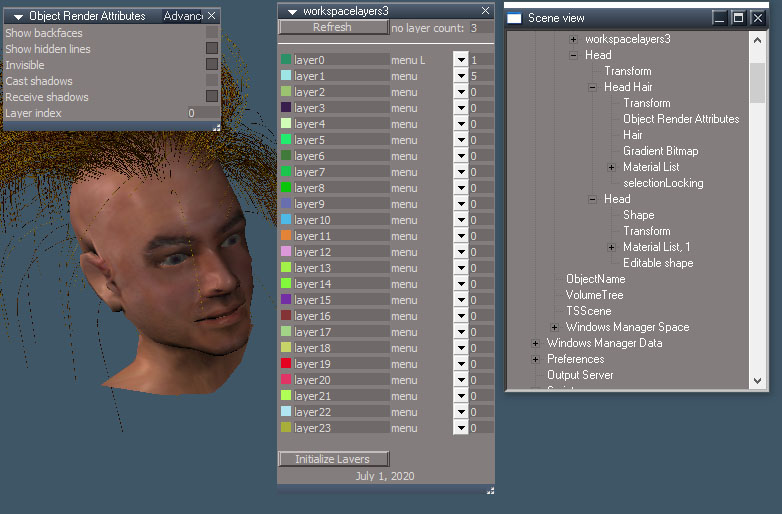Select the ObjectName tree item
Image resolution: width=782 pixels, height=514 pixels.
point(595,279)
